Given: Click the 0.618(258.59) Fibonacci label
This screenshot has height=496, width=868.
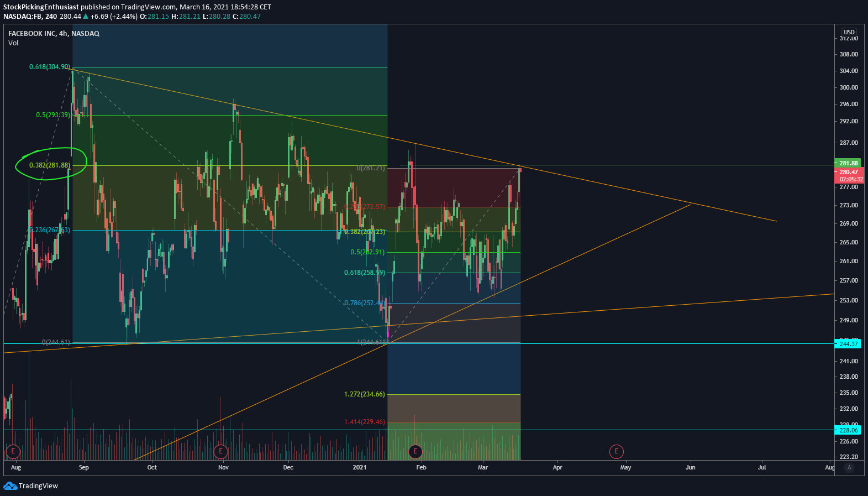Looking at the screenshot, I should (x=365, y=273).
